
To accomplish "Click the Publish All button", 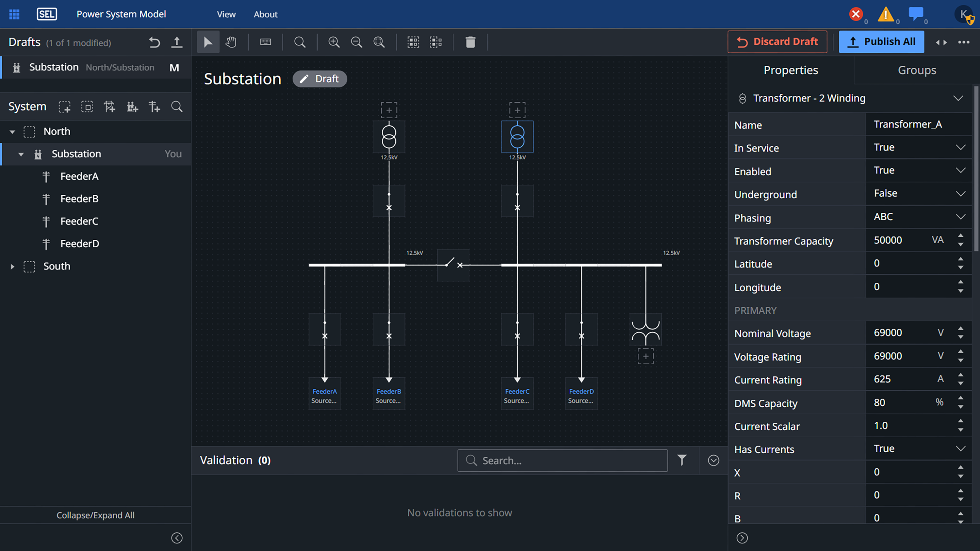I will coord(881,42).
